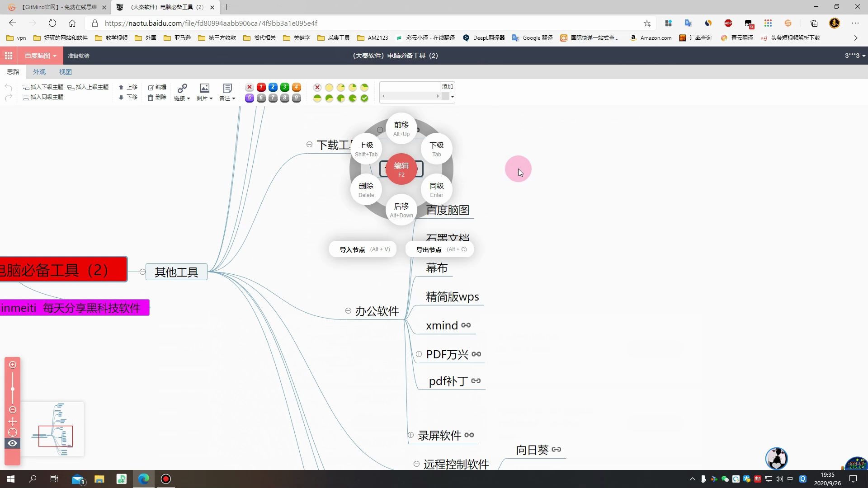The image size is (868, 488).
Task: Click the note (备注) icon
Action: click(227, 88)
